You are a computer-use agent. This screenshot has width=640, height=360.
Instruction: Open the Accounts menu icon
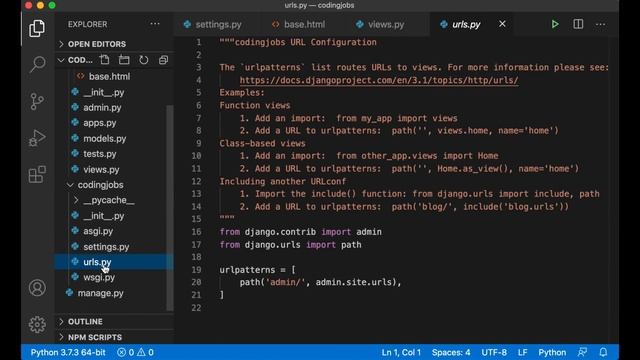[x=37, y=288]
